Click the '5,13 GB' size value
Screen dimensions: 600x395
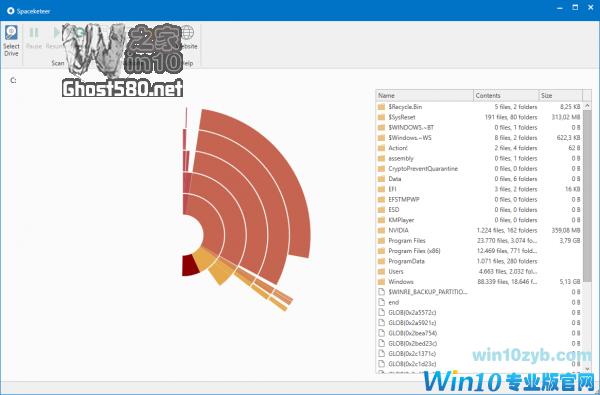[x=570, y=282]
